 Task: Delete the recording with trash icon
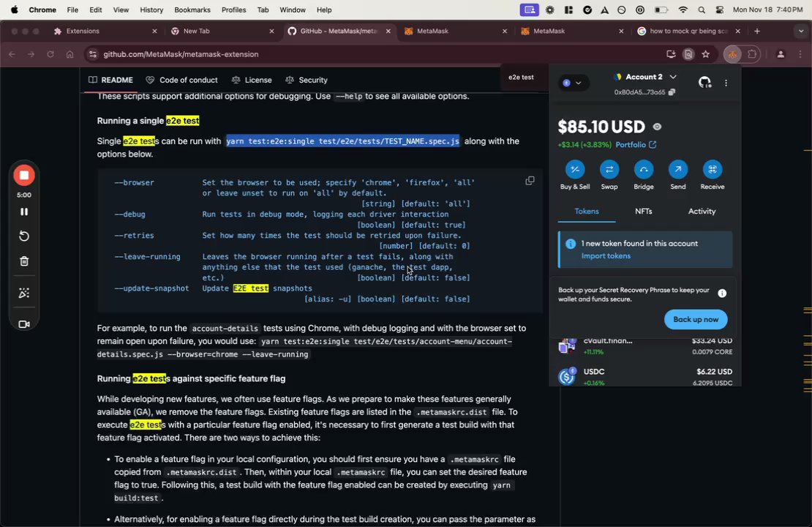(x=24, y=261)
